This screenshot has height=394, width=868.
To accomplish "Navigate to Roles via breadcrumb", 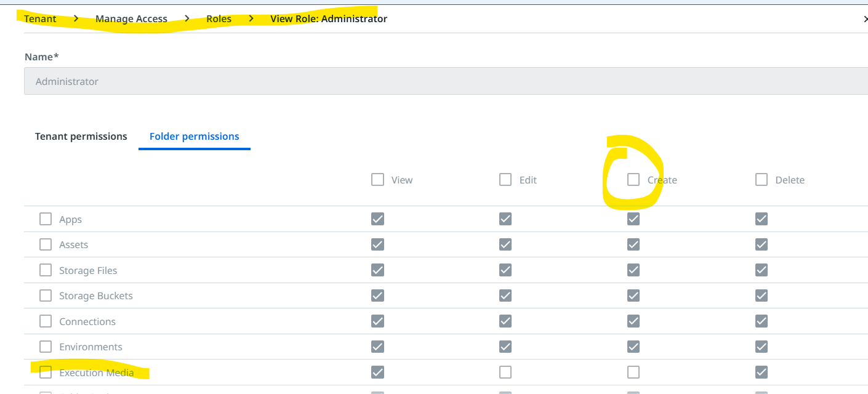I will [219, 18].
